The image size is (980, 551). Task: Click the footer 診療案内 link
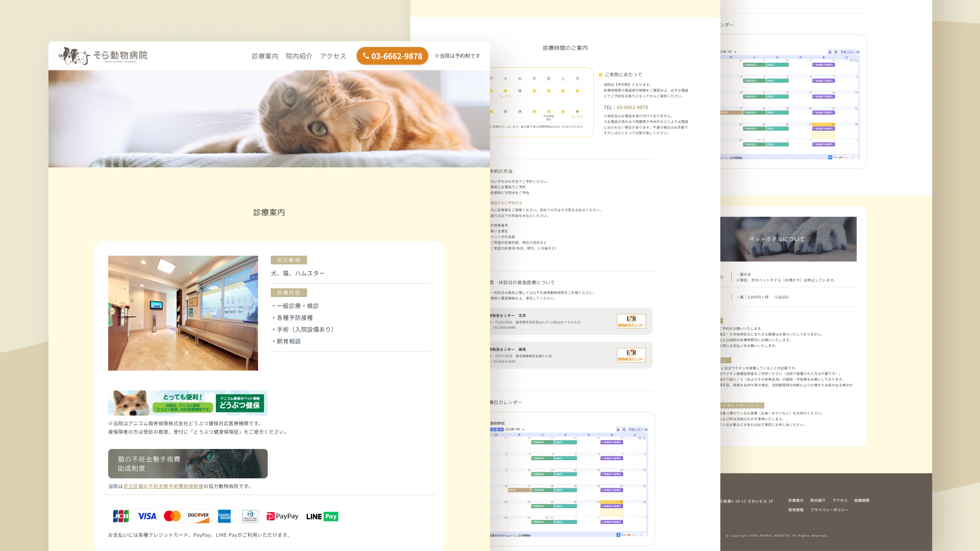pyautogui.click(x=796, y=500)
